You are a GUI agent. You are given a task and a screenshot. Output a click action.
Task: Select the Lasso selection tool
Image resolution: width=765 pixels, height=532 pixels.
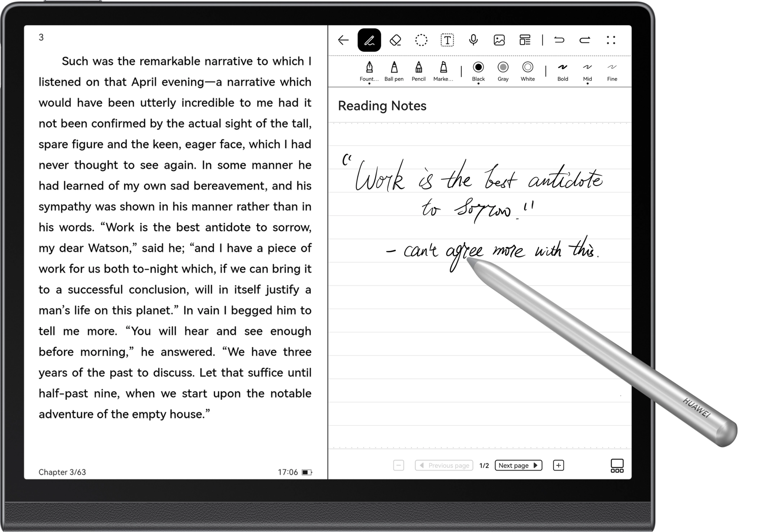(x=421, y=40)
